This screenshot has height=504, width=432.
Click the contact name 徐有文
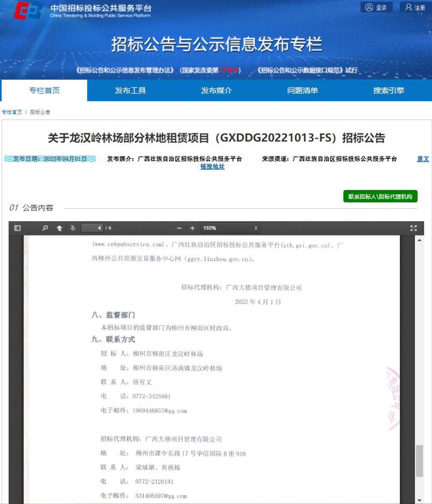tap(142, 382)
